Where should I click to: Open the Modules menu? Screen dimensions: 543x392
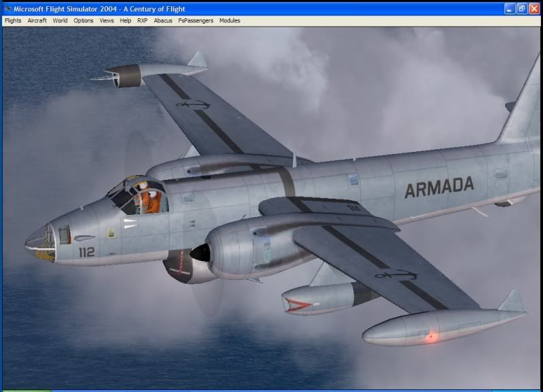pyautogui.click(x=229, y=21)
